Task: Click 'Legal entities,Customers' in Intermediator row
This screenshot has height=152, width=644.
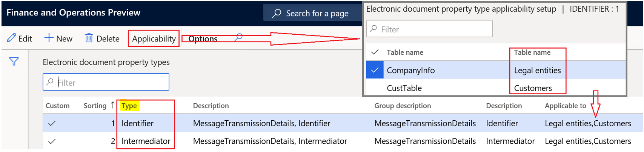Action: 588,141
